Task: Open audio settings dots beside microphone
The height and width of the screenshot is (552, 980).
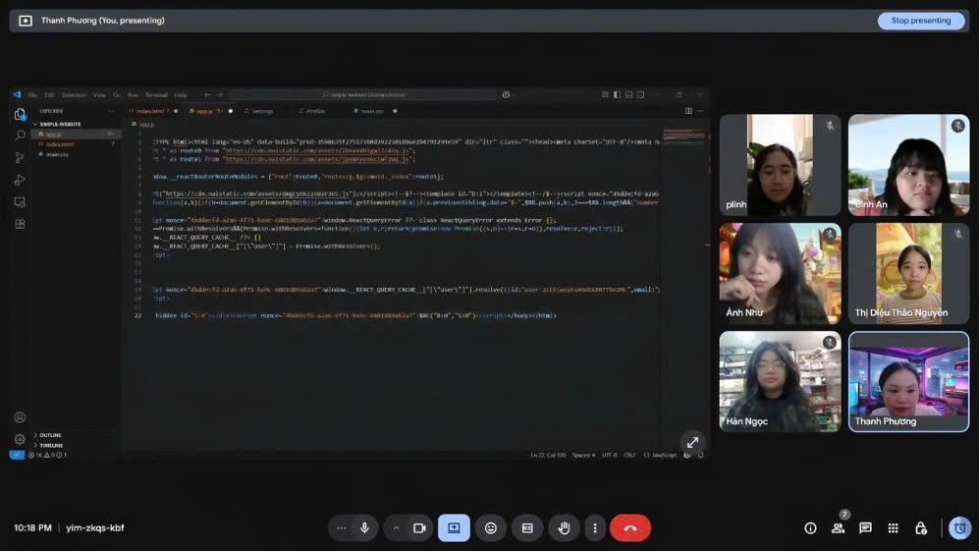Action: tap(341, 527)
